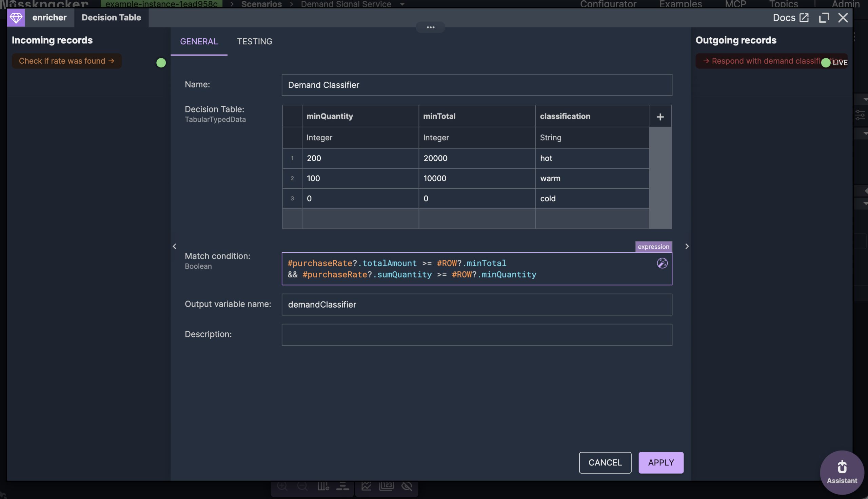
Task: Open Docs external link icon
Action: click(x=804, y=18)
